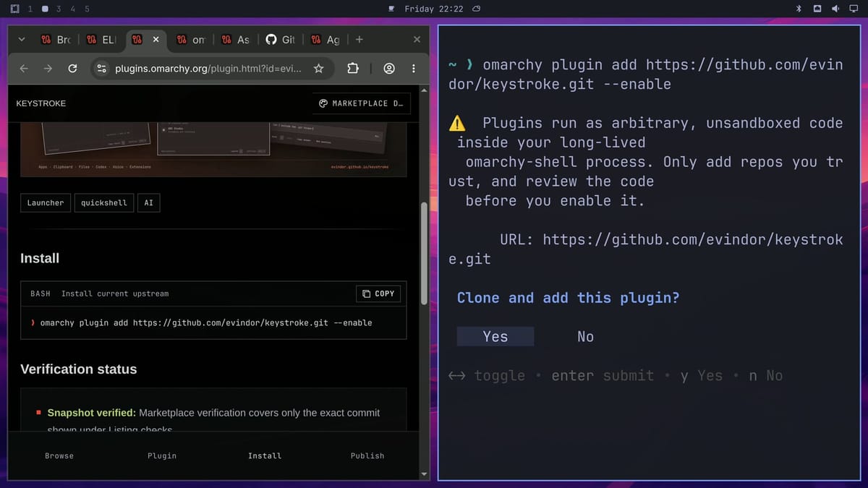The width and height of the screenshot is (868, 488).
Task: Switch to the "ELI" browser tab
Action: (x=101, y=40)
